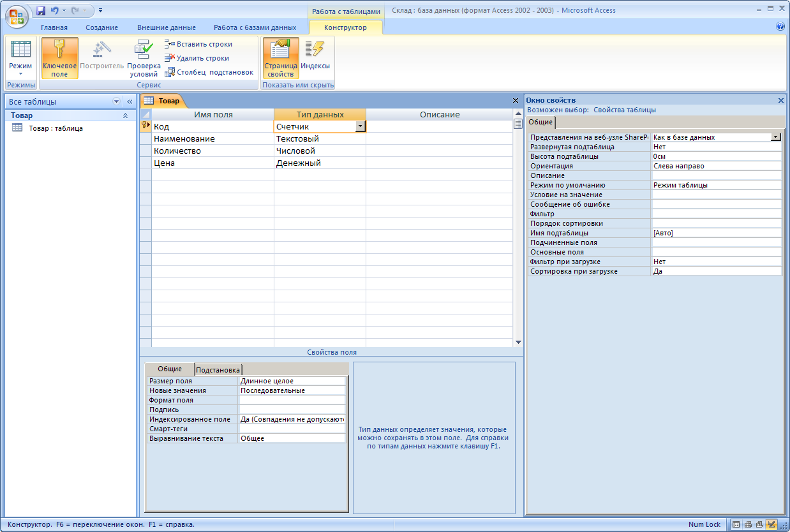This screenshot has width=790, height=532.
Task: Click the Undo icon in quick access toolbar
Action: click(55, 10)
